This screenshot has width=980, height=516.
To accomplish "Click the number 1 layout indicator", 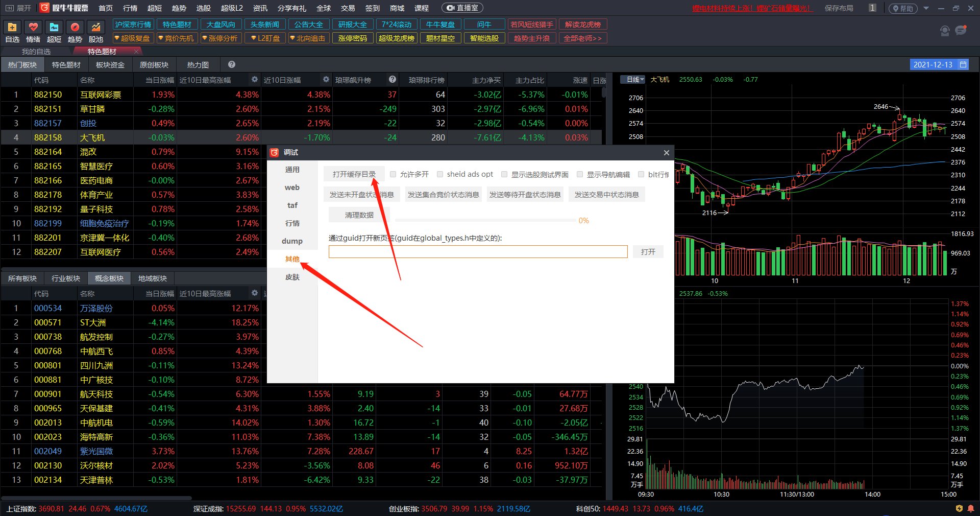I will click(872, 8).
